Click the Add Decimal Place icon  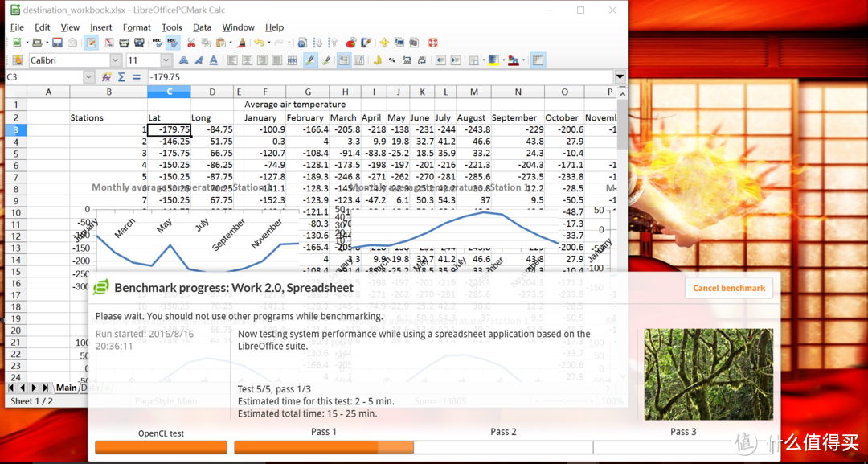407,60
